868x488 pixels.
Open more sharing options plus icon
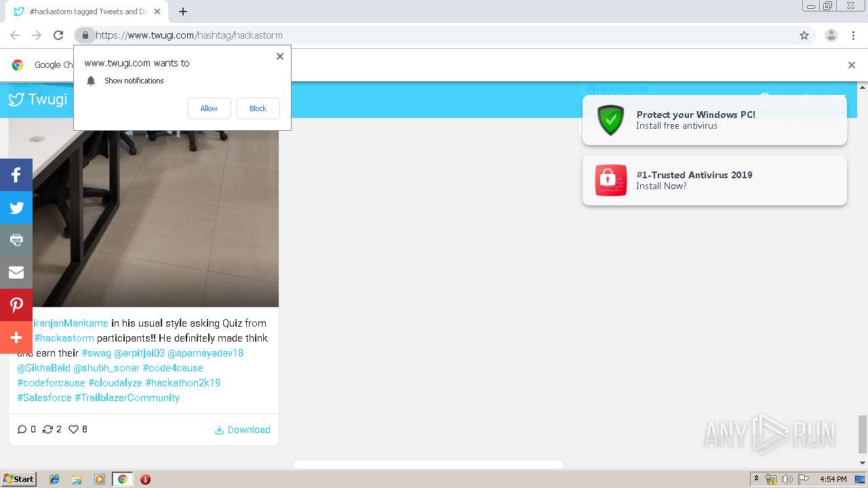coord(16,338)
